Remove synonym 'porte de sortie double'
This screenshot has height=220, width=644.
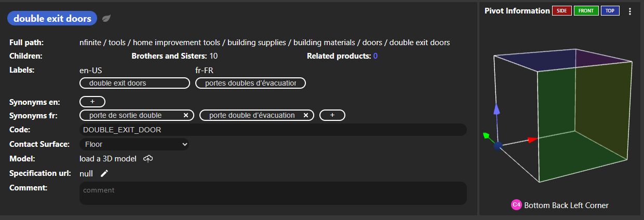tap(186, 115)
